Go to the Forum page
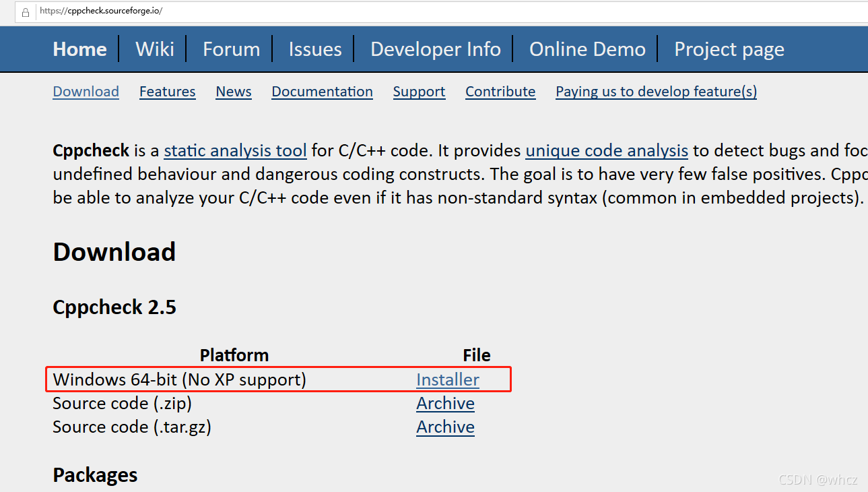 click(231, 49)
